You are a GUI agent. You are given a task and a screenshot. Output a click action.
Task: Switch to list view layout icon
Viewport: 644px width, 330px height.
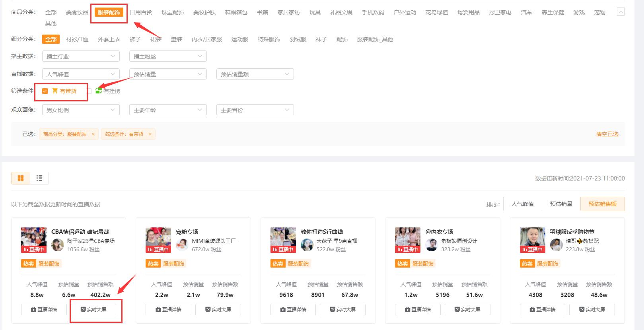[x=39, y=178]
